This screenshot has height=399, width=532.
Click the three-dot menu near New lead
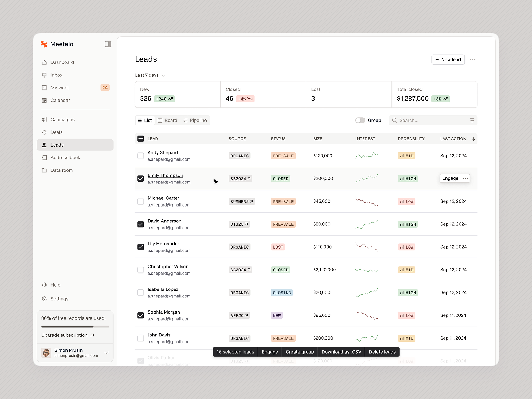tap(473, 59)
